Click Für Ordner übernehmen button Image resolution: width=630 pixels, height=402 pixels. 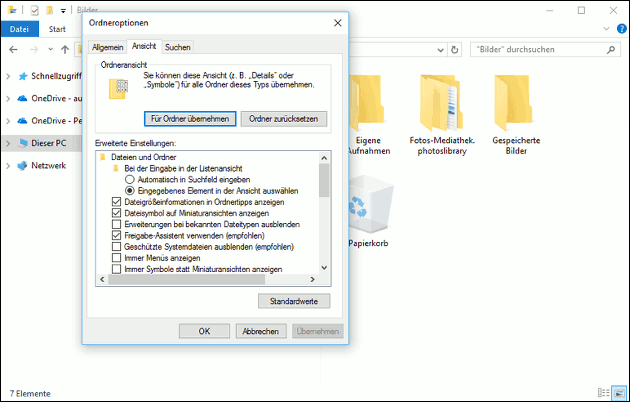point(189,119)
